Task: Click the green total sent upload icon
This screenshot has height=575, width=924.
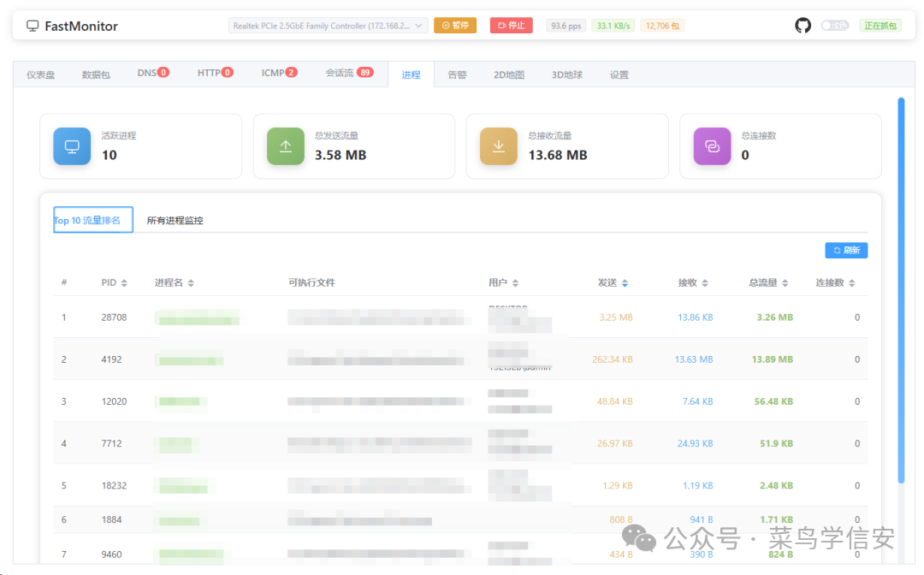Action: coord(286,146)
